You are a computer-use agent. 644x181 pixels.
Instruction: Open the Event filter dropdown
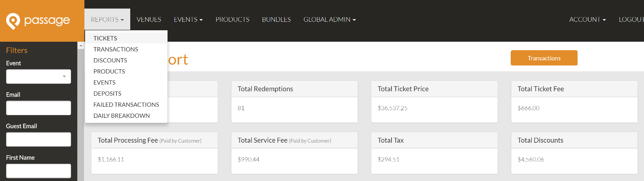coord(39,77)
